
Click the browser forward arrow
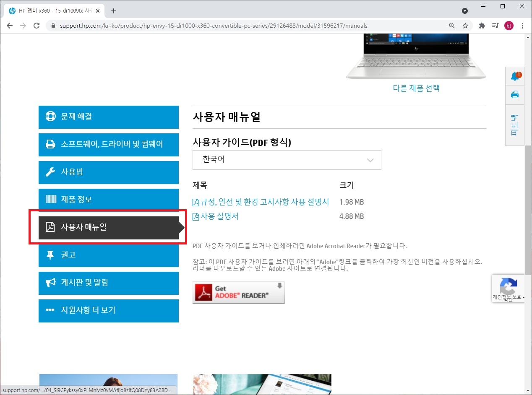tap(23, 26)
